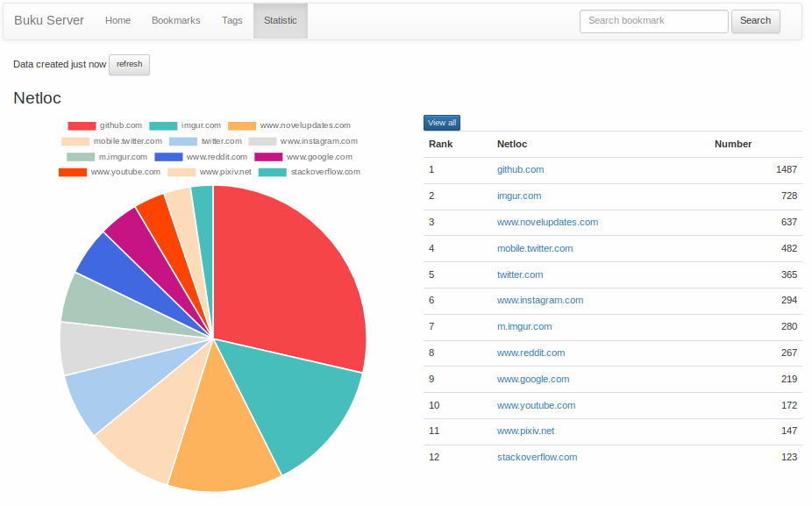Toggle the www.novelupdates.com legend swatch
Image resolution: width=812 pixels, height=506 pixels.
[242, 126]
